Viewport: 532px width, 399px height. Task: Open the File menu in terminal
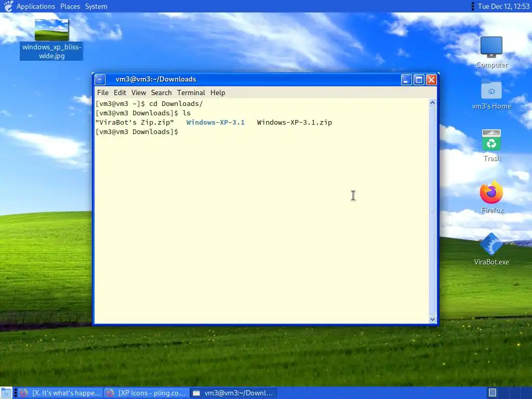click(x=102, y=92)
